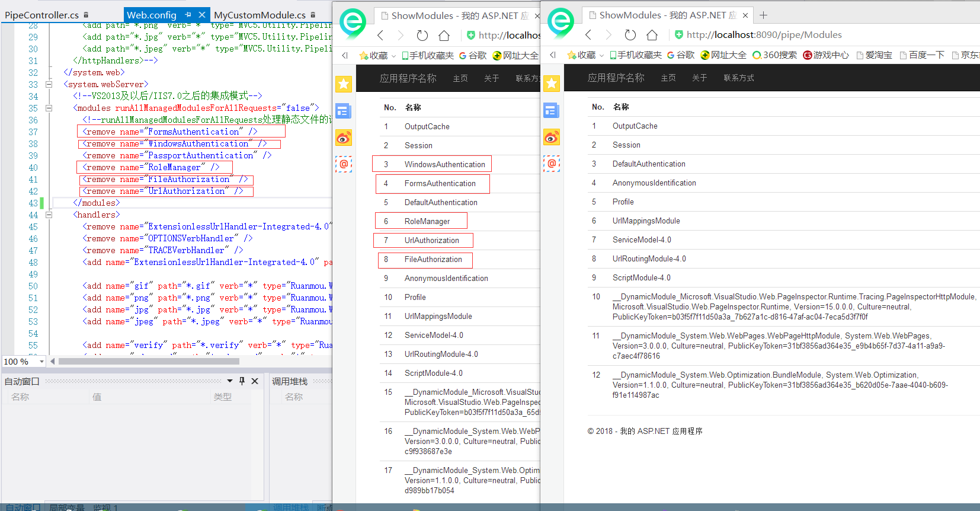Screen dimensions: 980x511
Task: Go back in the right browser window
Action: (588, 35)
